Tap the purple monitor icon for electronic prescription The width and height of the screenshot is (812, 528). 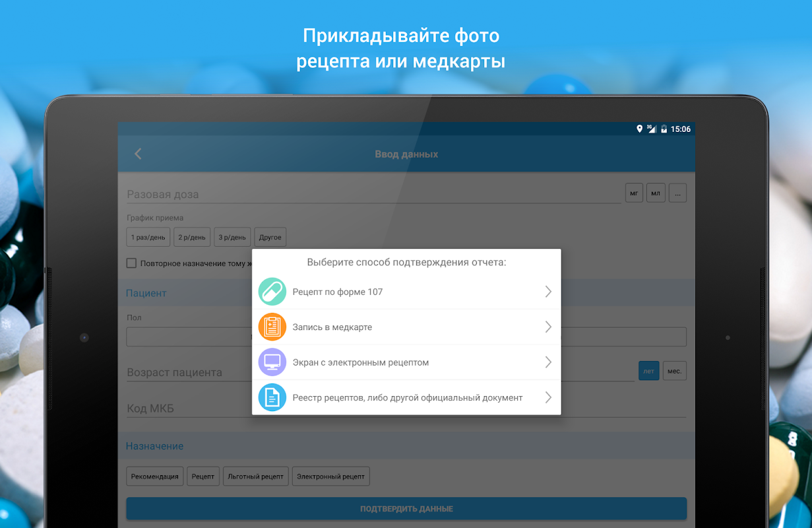point(272,362)
